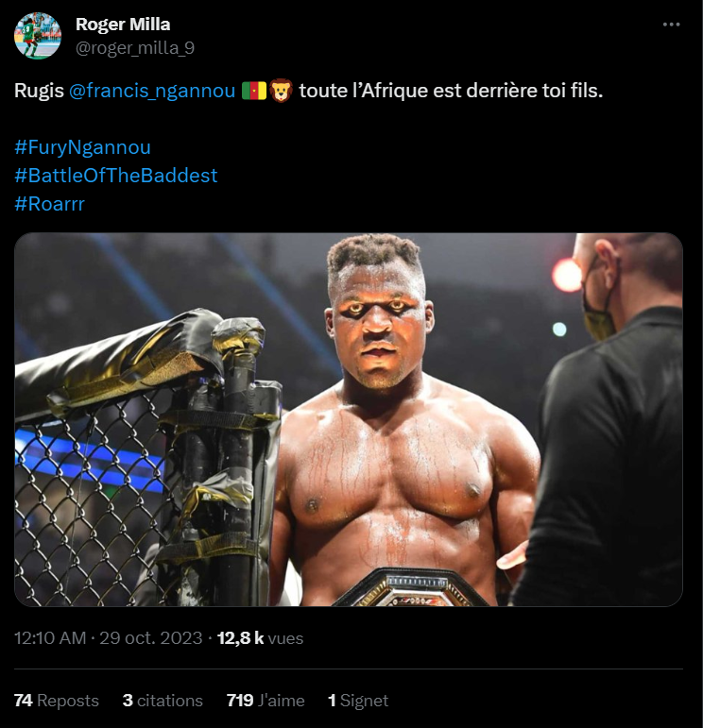This screenshot has height=728, width=703.
Task: Click the lion face emoji
Action: (281, 92)
